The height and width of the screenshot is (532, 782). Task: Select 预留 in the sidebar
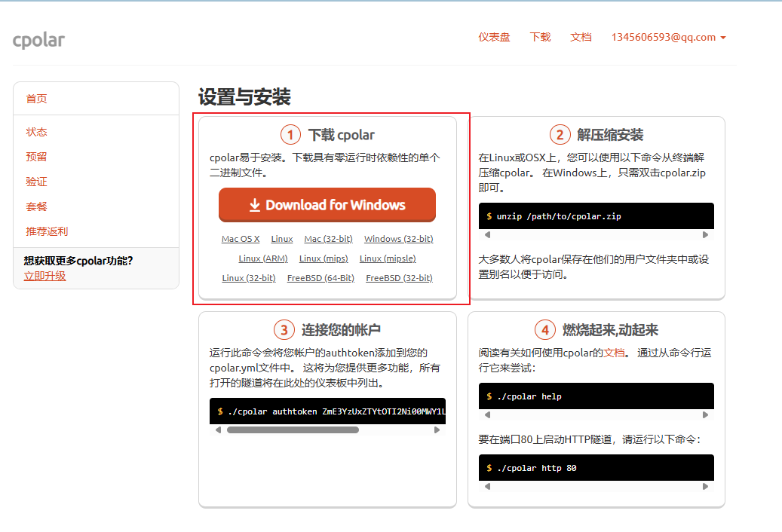pyautogui.click(x=36, y=157)
